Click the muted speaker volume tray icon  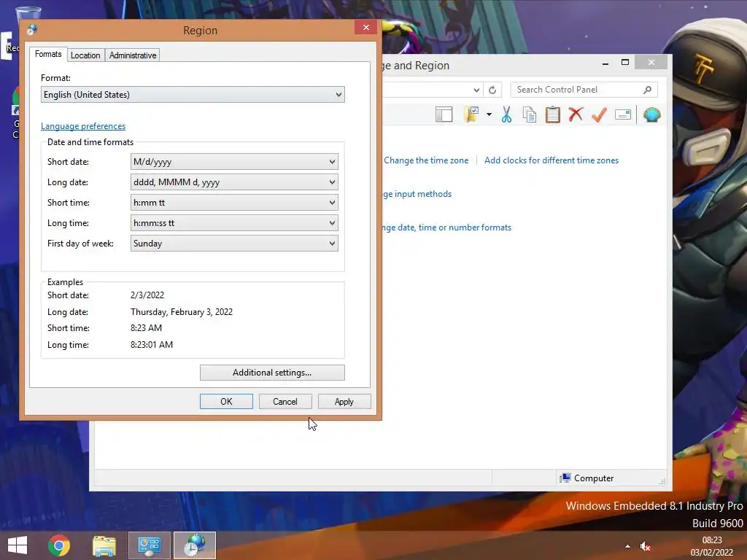[x=645, y=546]
